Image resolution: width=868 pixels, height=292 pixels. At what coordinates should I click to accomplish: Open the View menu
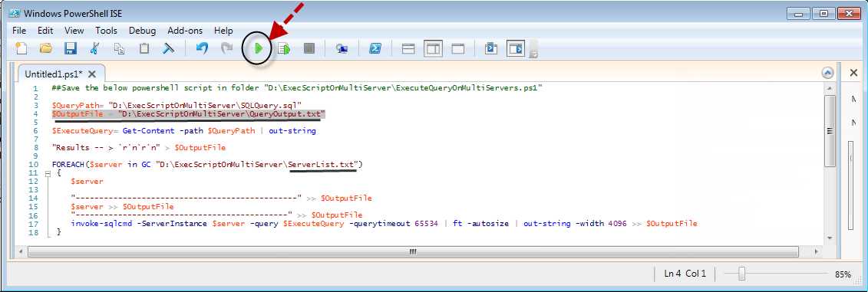tap(74, 31)
